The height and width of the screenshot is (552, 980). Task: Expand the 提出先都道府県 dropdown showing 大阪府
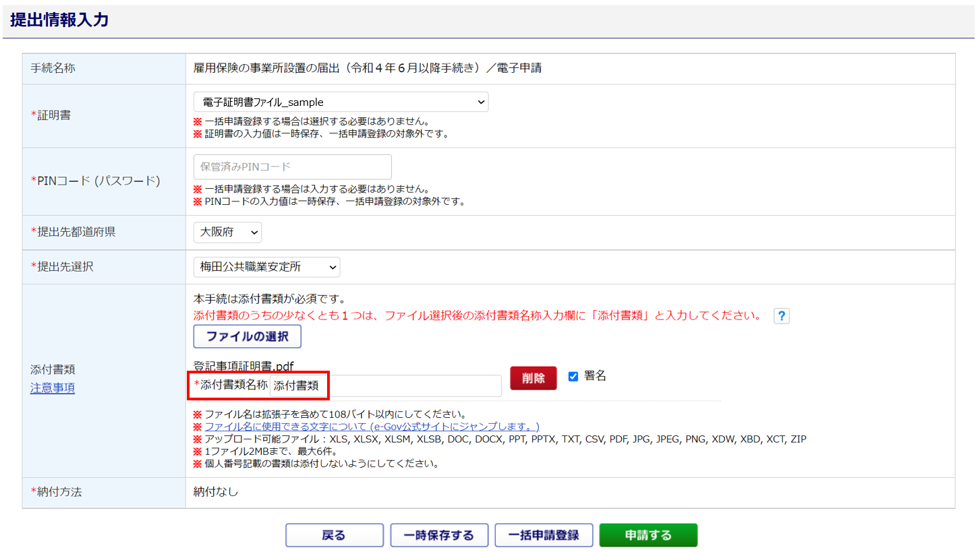point(227,232)
